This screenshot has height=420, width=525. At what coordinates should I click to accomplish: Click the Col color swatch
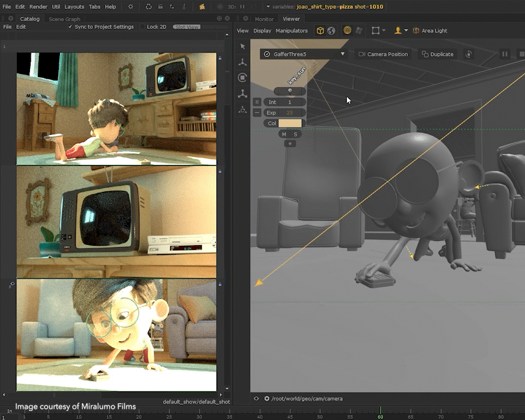coord(290,123)
